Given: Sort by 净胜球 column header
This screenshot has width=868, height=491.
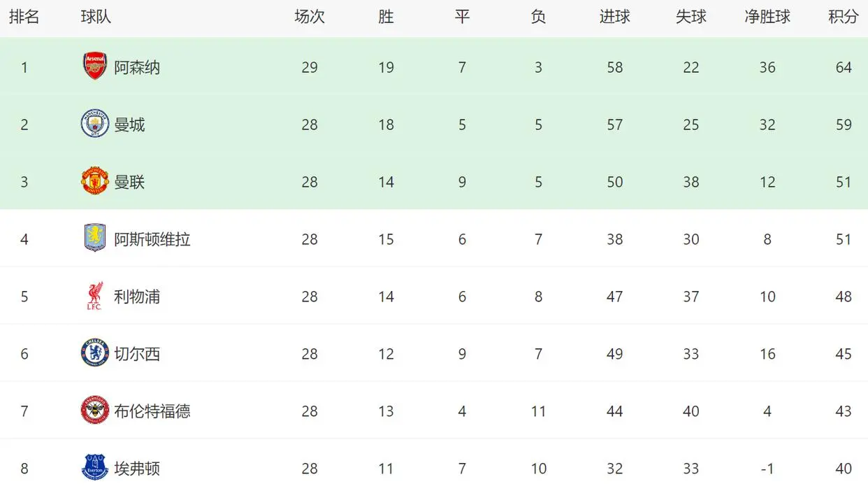Looking at the screenshot, I should point(767,17).
